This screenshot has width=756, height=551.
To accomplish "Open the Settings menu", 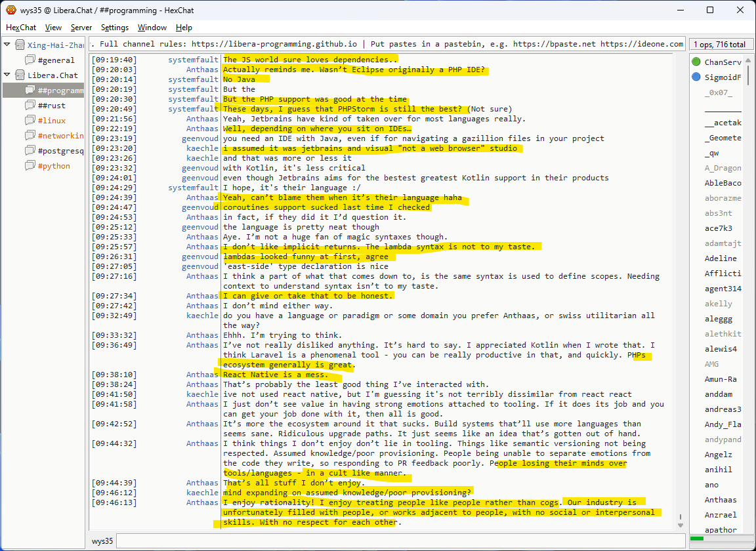I will point(115,28).
